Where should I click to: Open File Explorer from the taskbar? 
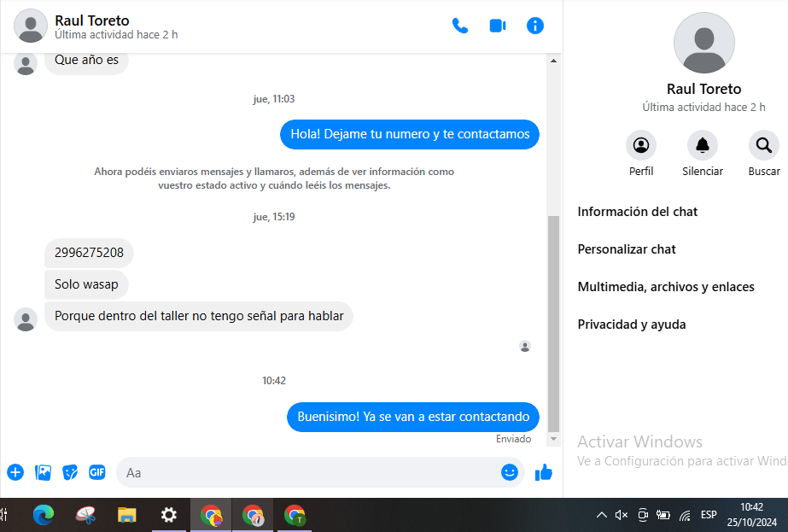coord(127,516)
